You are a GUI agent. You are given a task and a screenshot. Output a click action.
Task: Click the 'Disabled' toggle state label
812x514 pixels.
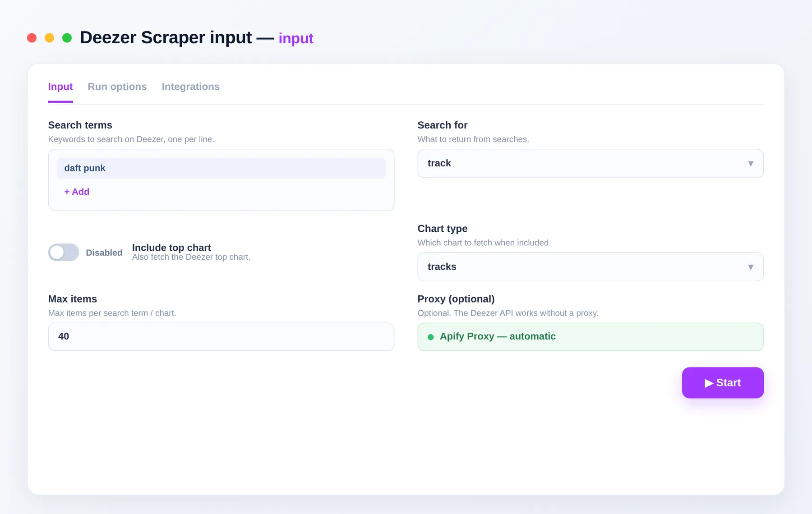pyautogui.click(x=104, y=252)
